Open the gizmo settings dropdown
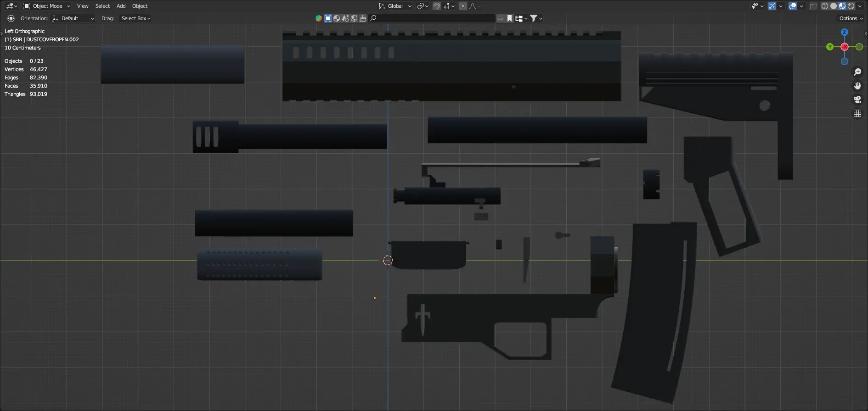 coord(781,6)
